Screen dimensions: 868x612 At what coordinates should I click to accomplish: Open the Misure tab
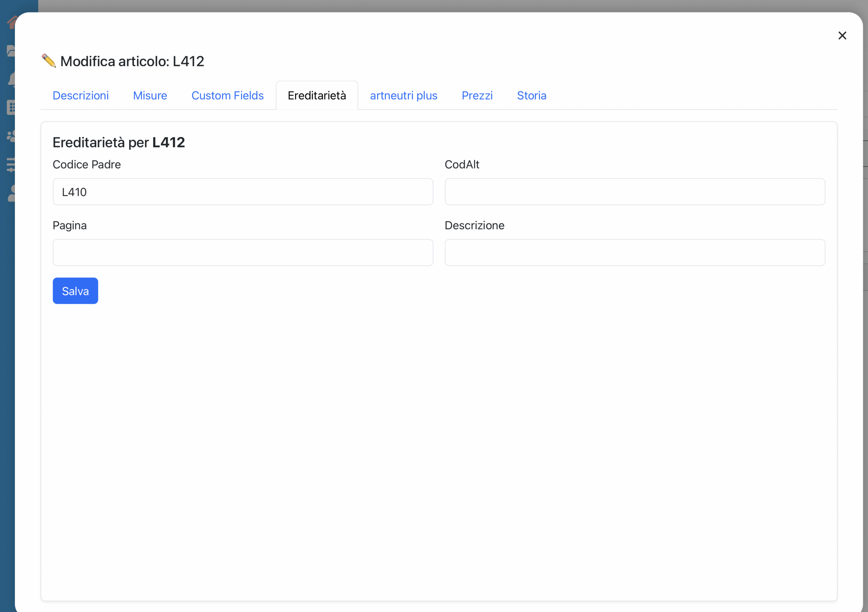pyautogui.click(x=150, y=96)
